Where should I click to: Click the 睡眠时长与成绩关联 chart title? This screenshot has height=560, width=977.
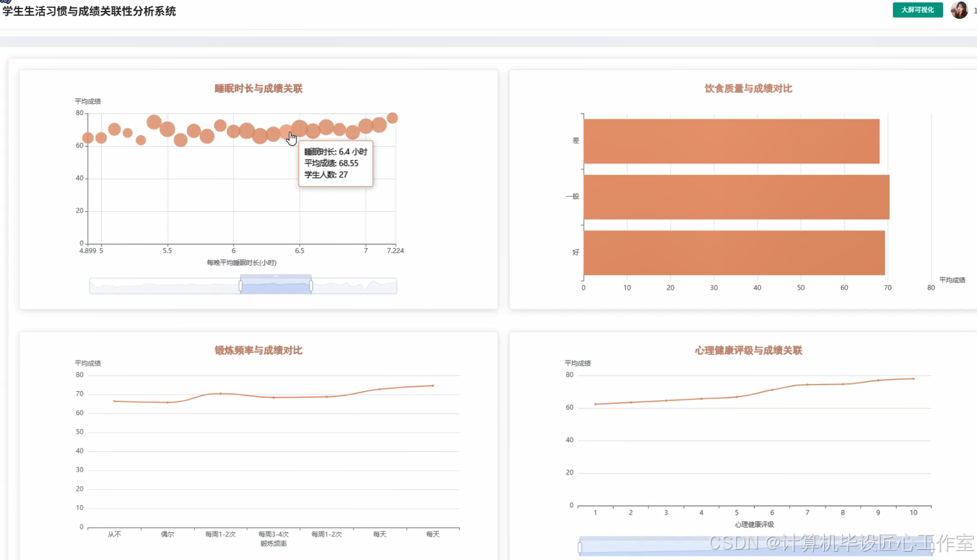[x=258, y=89]
